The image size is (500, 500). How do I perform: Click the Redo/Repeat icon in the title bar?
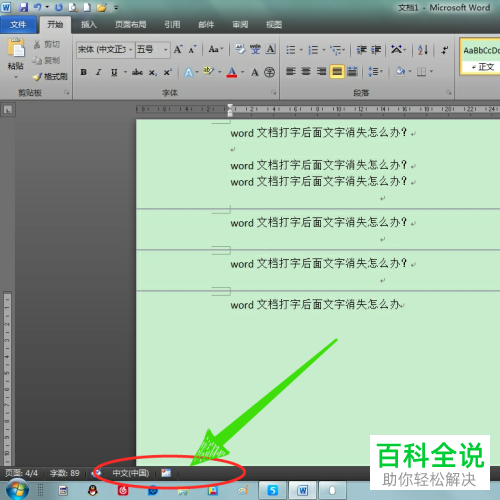(x=59, y=7)
